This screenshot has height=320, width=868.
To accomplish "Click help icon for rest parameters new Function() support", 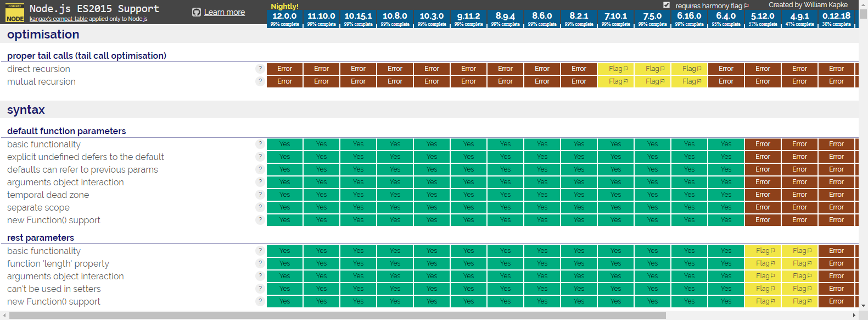I will 260,301.
